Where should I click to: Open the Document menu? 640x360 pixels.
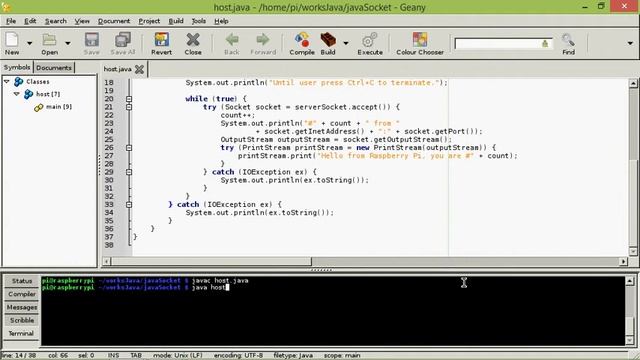(x=114, y=21)
